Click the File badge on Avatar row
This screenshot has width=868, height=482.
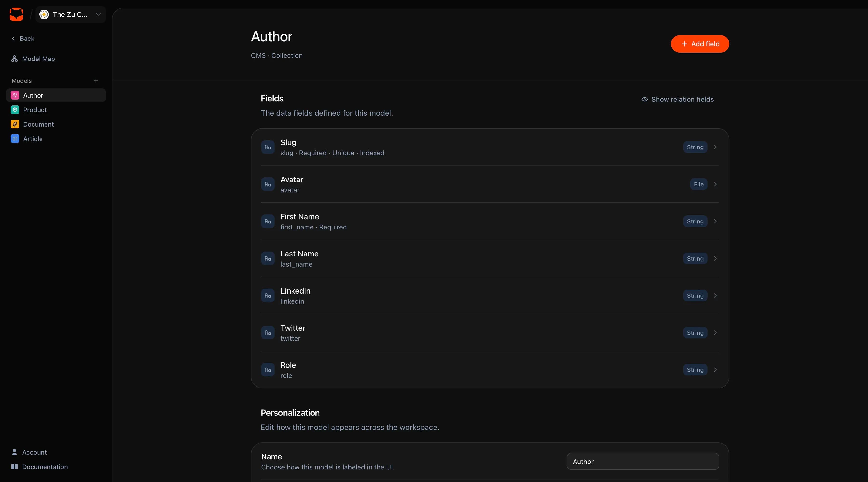tap(698, 184)
